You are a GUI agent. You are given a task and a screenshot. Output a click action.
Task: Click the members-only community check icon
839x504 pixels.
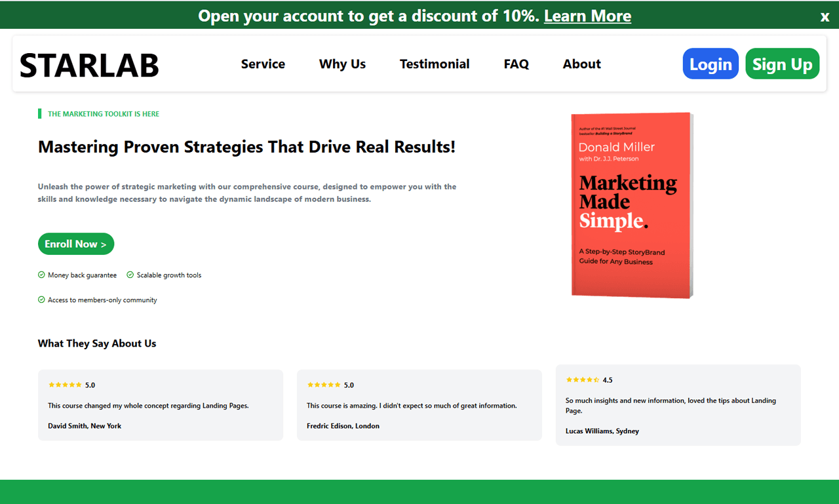tap(41, 300)
